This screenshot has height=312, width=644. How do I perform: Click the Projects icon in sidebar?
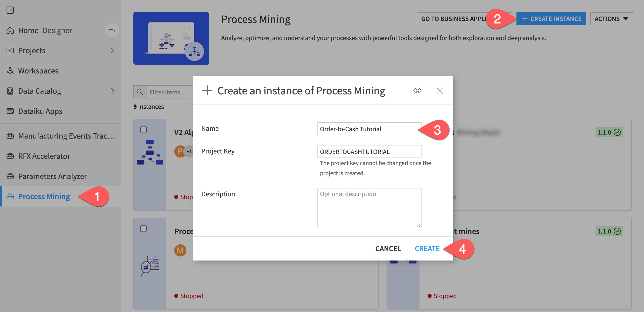10,50
